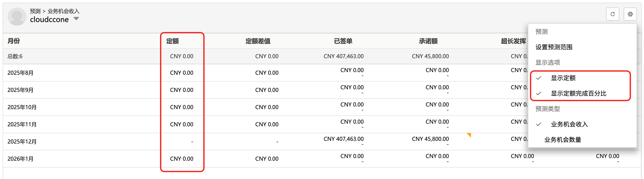Select the 2025年12月 row label
The width and height of the screenshot is (644, 179).
(x=22, y=142)
